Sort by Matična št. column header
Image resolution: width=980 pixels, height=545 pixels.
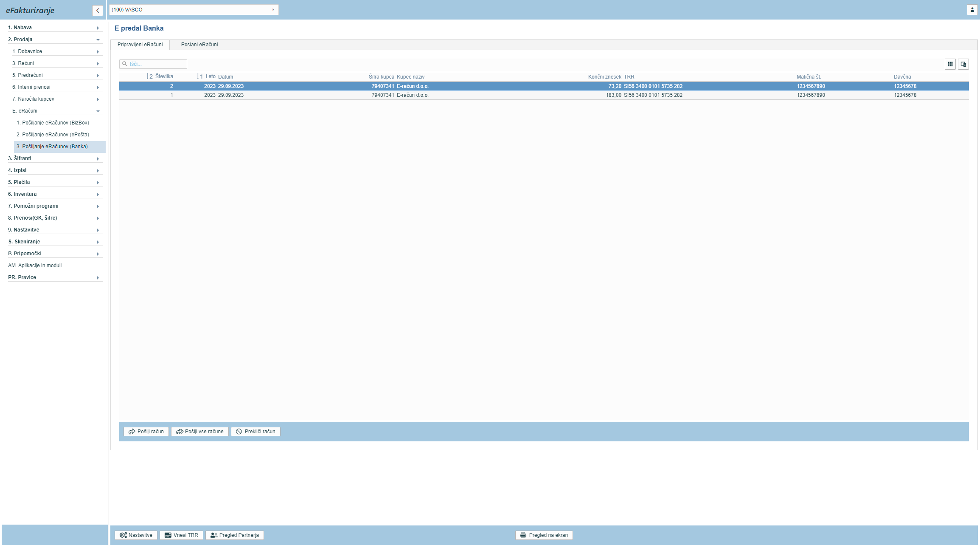(809, 77)
